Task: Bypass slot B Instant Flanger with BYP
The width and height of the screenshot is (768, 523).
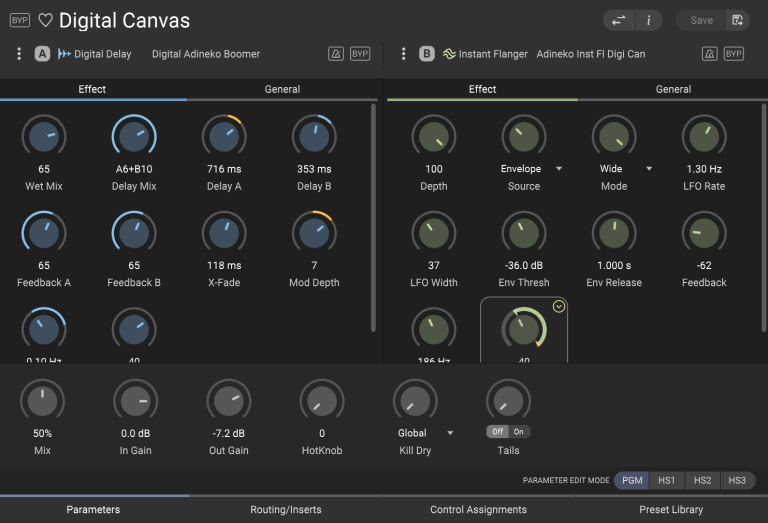Action: pyautogui.click(x=734, y=54)
